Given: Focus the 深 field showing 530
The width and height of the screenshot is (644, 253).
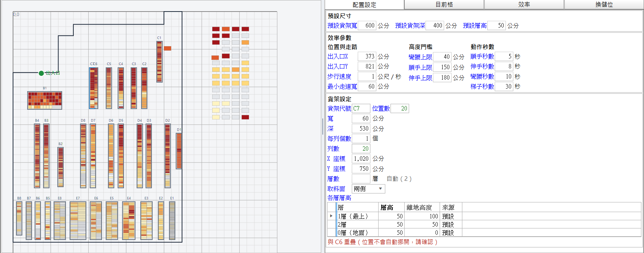Looking at the screenshot, I should point(361,128).
